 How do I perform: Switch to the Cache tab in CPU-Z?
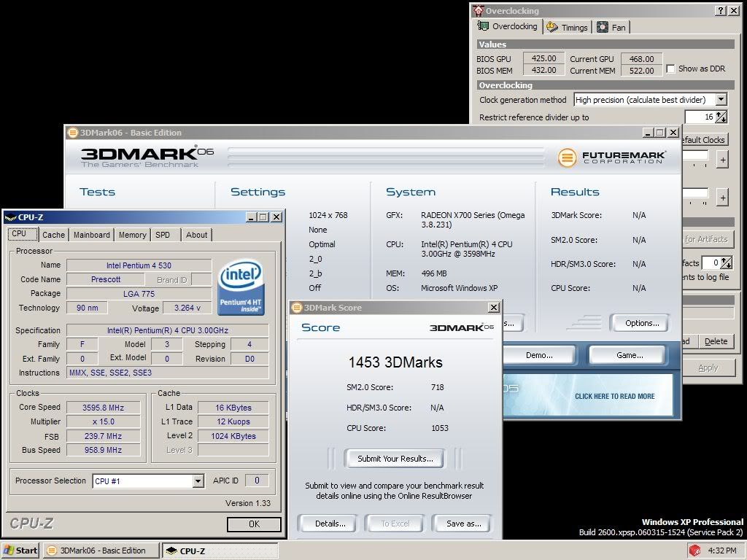click(53, 235)
